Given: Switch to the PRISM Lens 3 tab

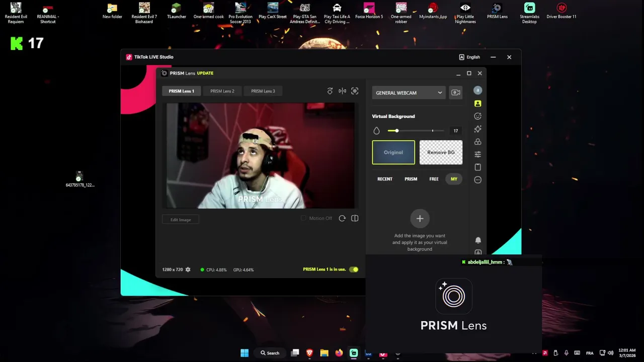Looking at the screenshot, I should point(263,91).
